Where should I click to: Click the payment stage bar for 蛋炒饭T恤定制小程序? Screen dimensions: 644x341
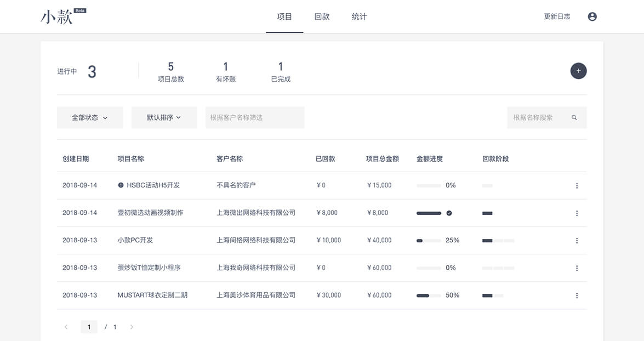click(498, 268)
